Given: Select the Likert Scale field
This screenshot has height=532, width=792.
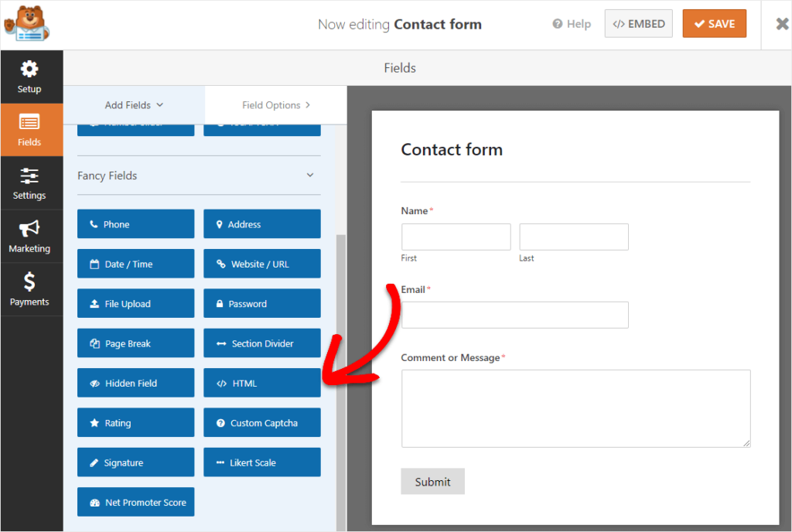Looking at the screenshot, I should [x=261, y=462].
